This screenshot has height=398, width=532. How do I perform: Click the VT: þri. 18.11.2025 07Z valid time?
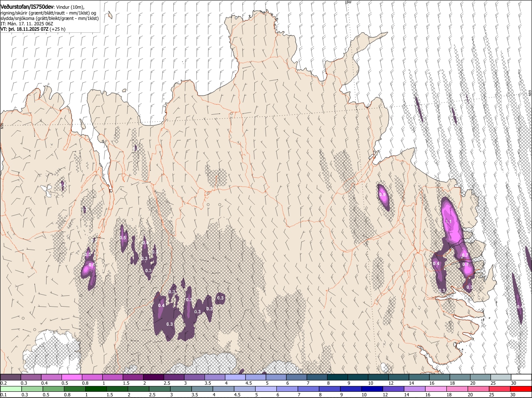(25, 29)
